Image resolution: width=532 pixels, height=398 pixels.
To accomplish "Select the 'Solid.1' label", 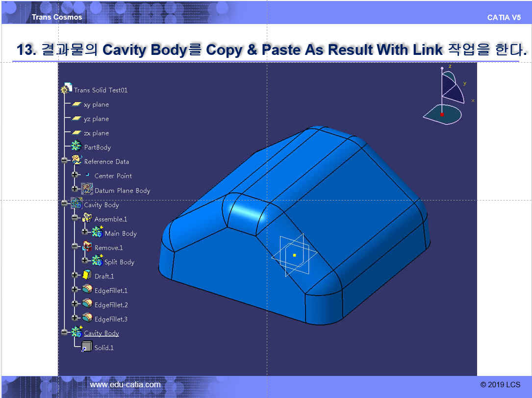I will tap(104, 348).
